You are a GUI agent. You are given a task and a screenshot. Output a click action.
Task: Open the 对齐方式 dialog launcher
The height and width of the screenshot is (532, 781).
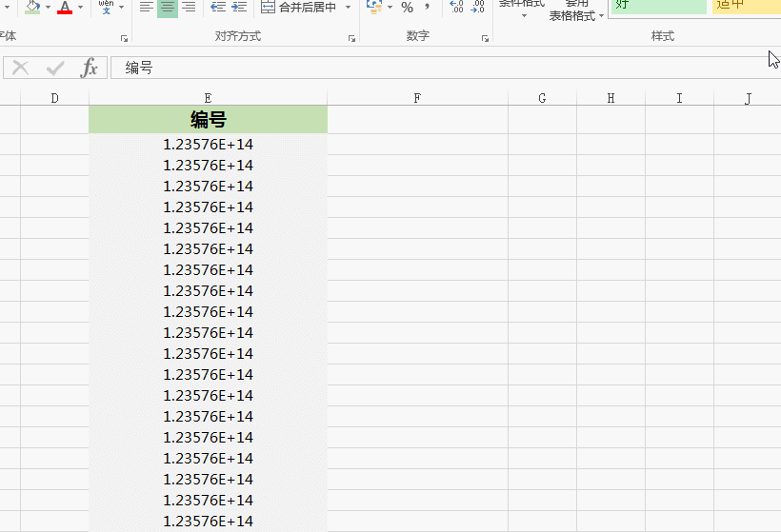click(351, 38)
